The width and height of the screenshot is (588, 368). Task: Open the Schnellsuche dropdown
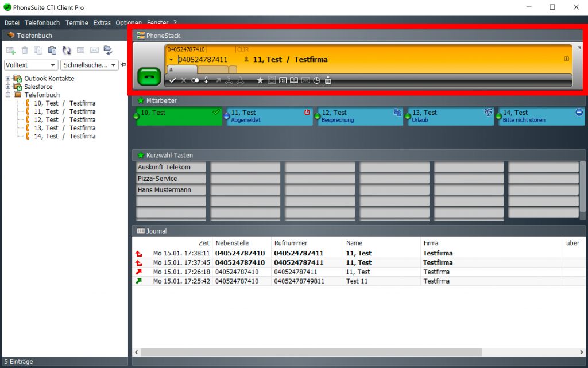(90, 65)
